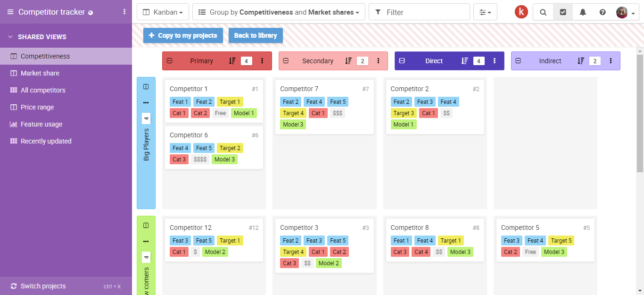Collapse the Primary column

pos(170,61)
